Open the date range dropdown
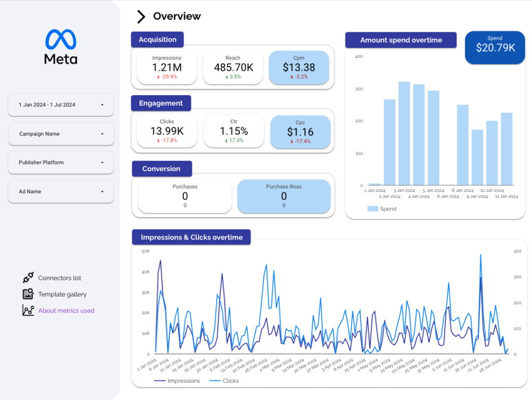Viewport: 532px width, 400px height. (61, 105)
